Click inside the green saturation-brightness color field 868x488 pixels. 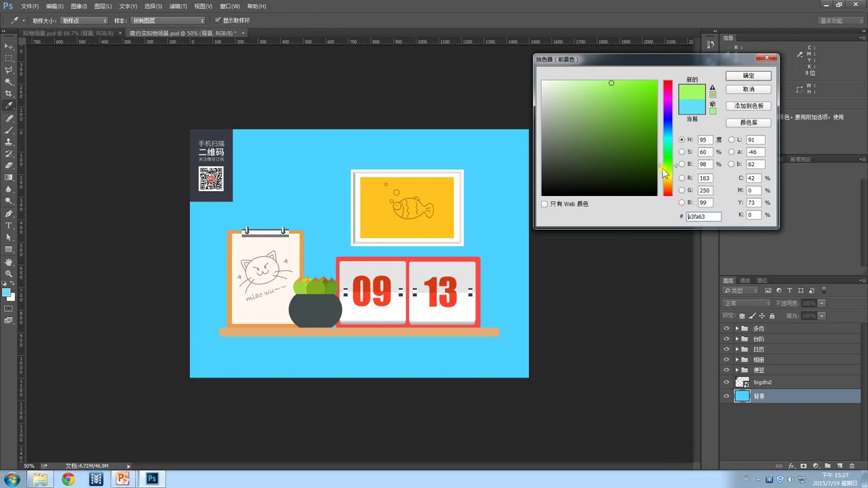599,138
